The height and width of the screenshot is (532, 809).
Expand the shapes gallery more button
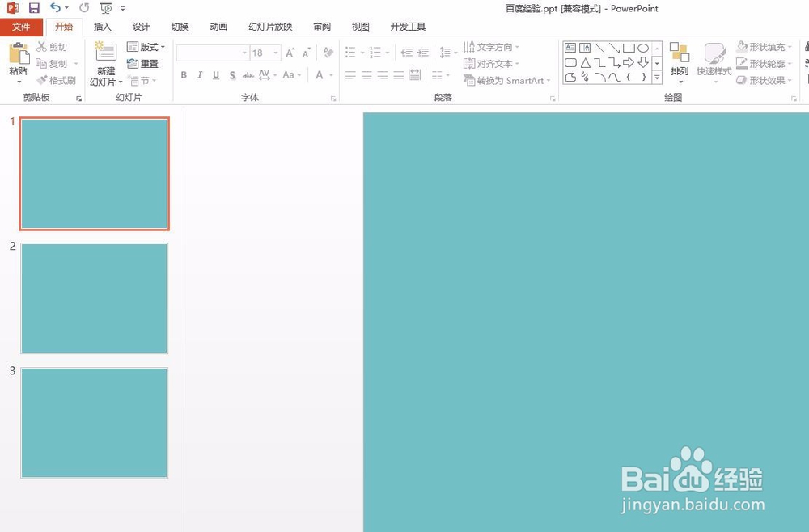pos(657,78)
